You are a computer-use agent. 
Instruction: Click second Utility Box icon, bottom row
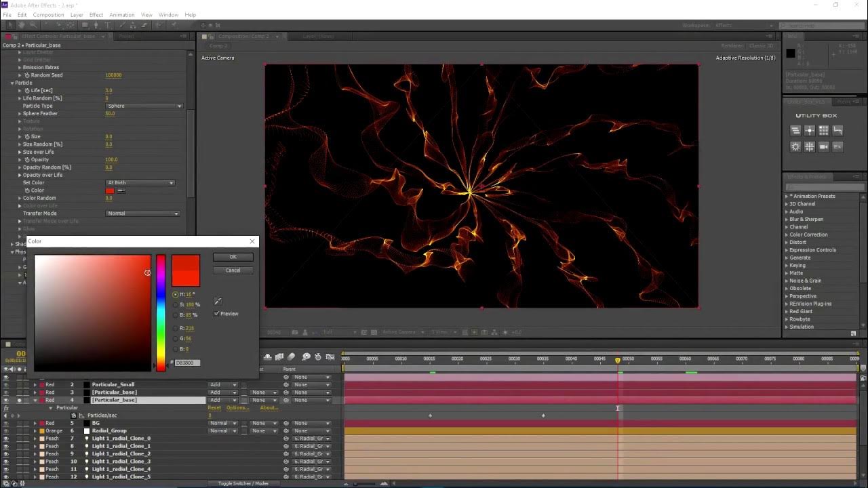coord(810,146)
